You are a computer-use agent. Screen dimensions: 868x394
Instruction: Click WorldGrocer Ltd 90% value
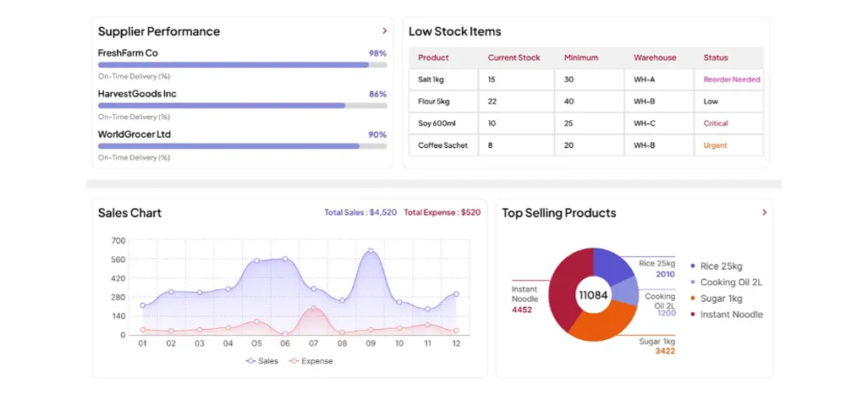(377, 134)
